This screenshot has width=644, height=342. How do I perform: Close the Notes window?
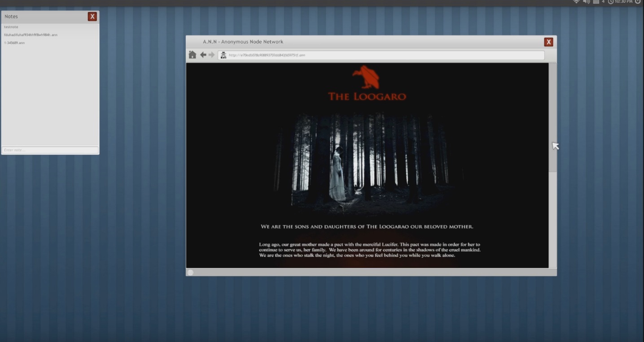[92, 17]
